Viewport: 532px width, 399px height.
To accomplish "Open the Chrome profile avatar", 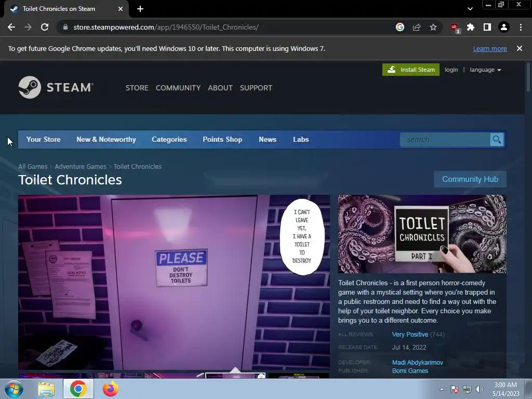I will tap(504, 27).
